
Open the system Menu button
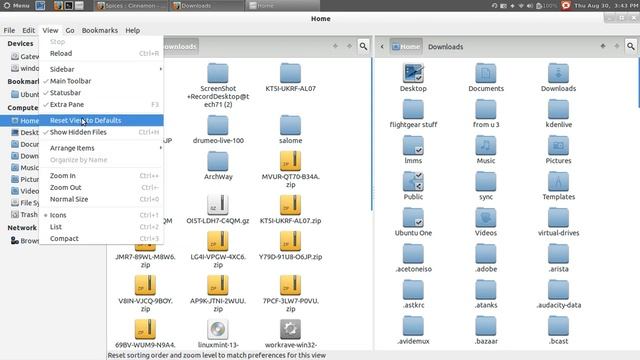point(16,6)
